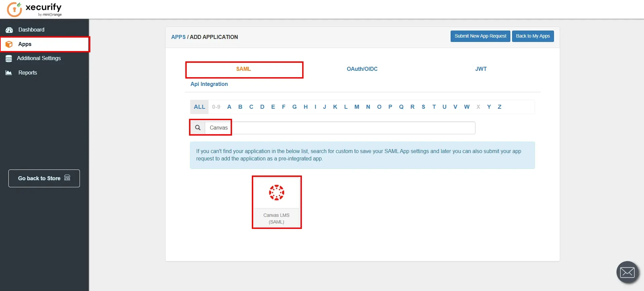Filter apps by letter L
The width and height of the screenshot is (644, 291).
coord(346,107)
